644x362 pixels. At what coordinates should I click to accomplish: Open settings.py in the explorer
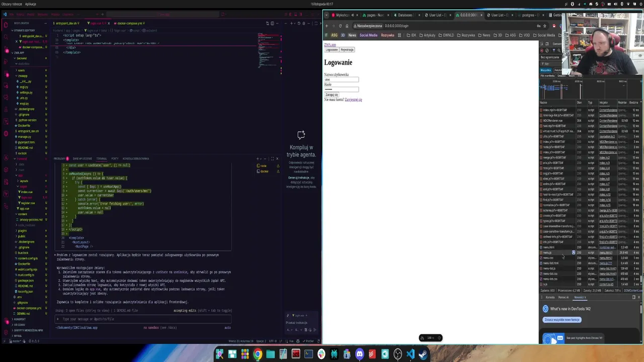tap(26, 93)
